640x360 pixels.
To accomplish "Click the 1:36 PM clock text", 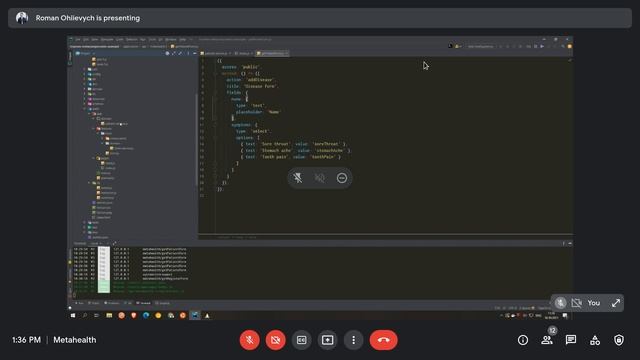I will [x=26, y=340].
